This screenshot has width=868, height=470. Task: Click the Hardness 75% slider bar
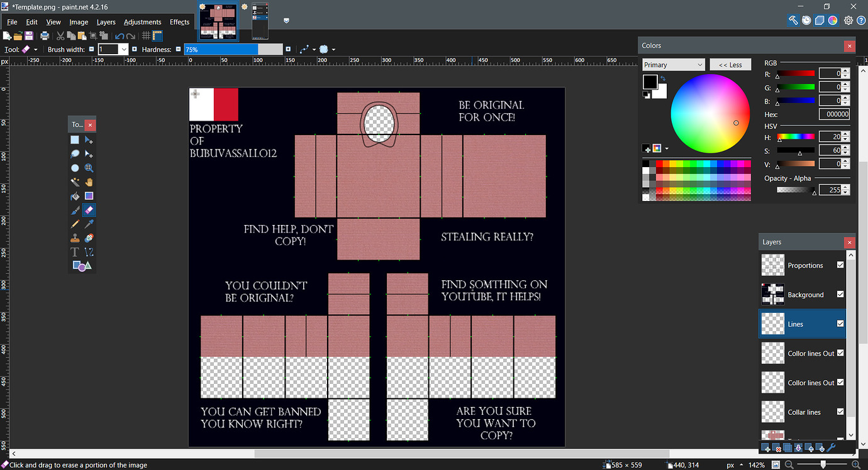[x=233, y=49]
